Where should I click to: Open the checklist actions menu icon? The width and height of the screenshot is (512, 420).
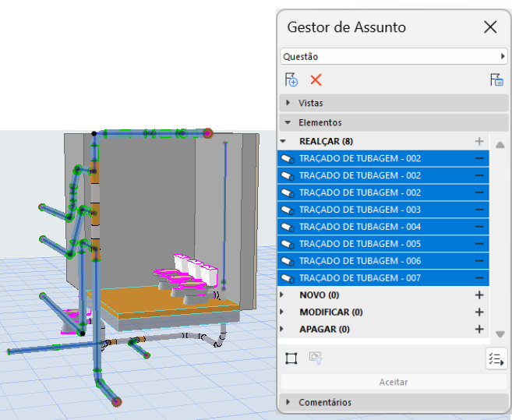(496, 359)
